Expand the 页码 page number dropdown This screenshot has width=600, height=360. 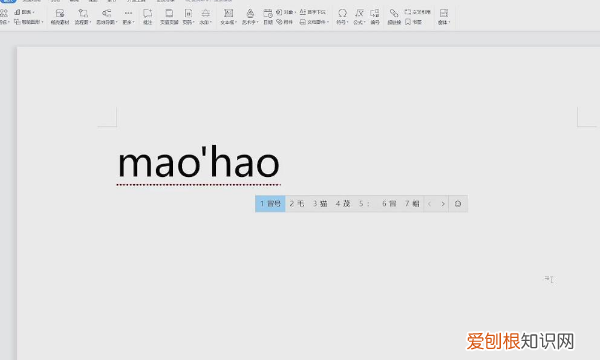188,17
